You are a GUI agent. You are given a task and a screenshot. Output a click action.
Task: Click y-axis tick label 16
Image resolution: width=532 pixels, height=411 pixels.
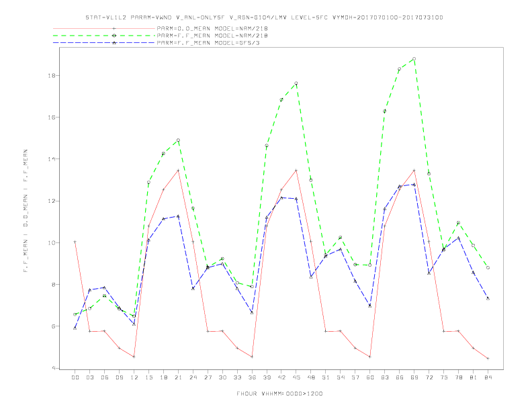[52, 118]
